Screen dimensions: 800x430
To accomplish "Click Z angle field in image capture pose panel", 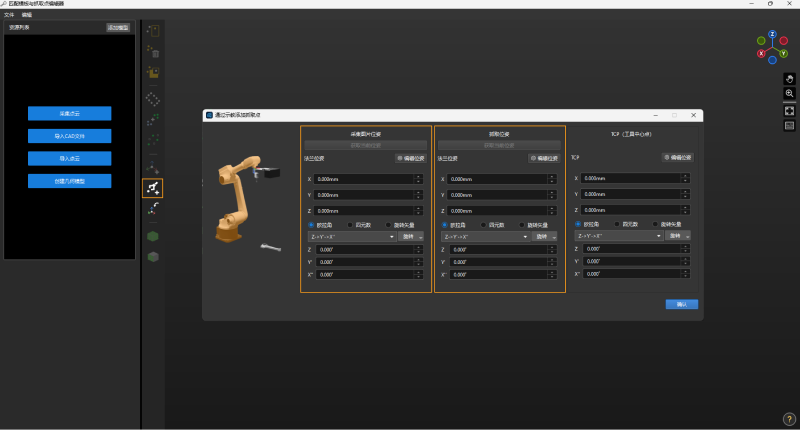I will (369, 249).
